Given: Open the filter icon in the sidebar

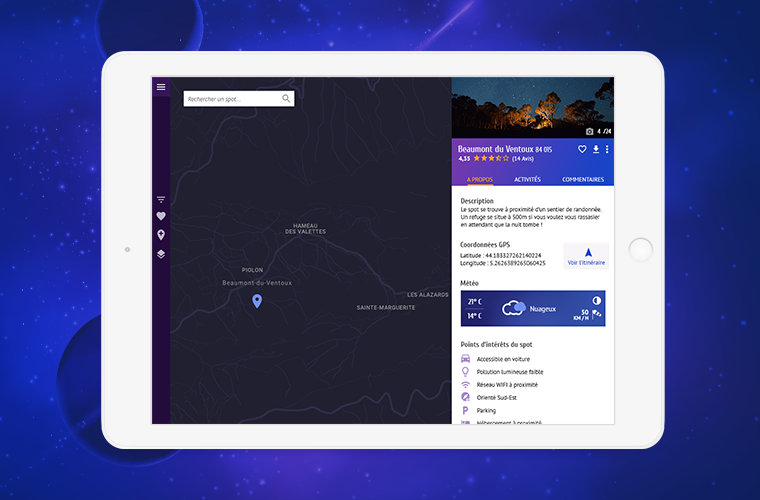Looking at the screenshot, I should [x=161, y=199].
